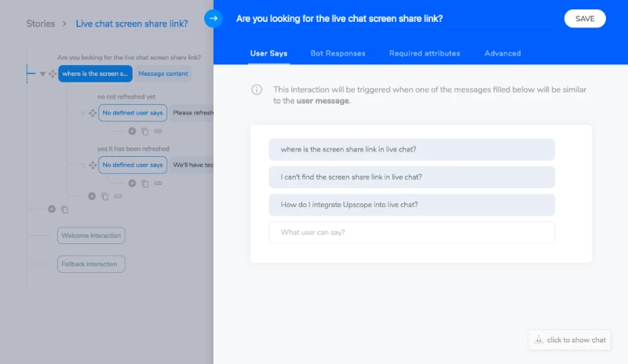Go to Stories in the breadcrumb
Image resolution: width=628 pixels, height=364 pixels.
coord(40,24)
